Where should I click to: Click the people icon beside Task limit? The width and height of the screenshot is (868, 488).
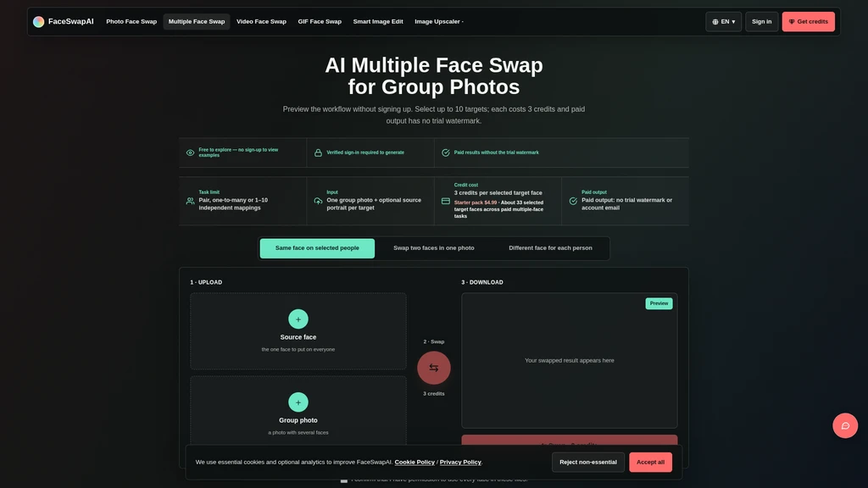tap(190, 201)
